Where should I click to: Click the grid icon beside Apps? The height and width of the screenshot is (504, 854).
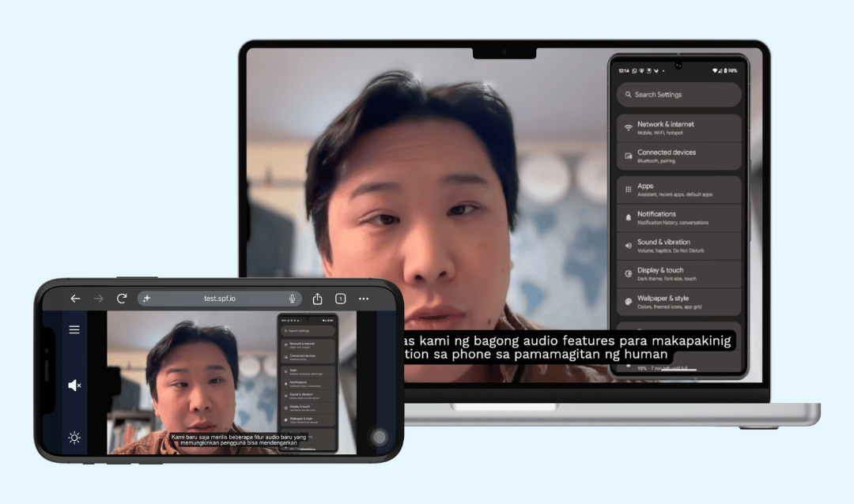[x=628, y=190]
